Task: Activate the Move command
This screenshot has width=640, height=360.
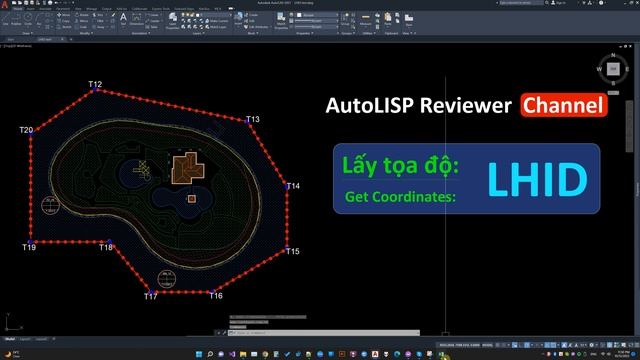Action: (x=64, y=15)
